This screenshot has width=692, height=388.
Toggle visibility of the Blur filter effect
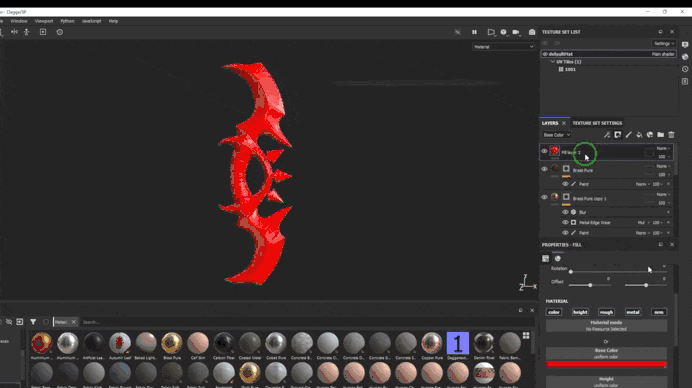[x=565, y=212]
